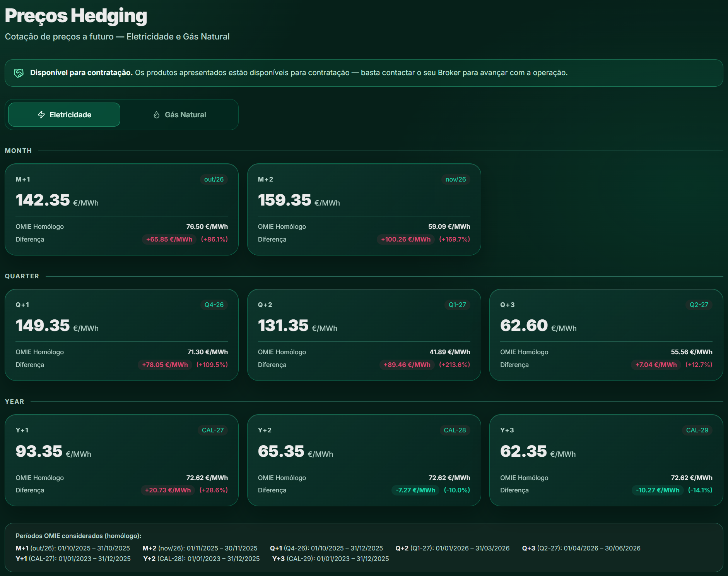
Task: Click the 142.35 price on M+1 card
Action: (43, 200)
